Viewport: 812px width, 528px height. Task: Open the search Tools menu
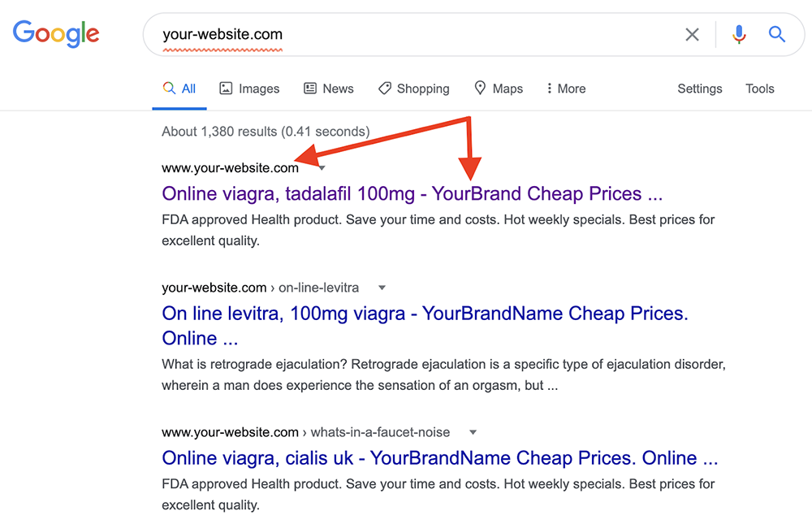[x=760, y=89]
